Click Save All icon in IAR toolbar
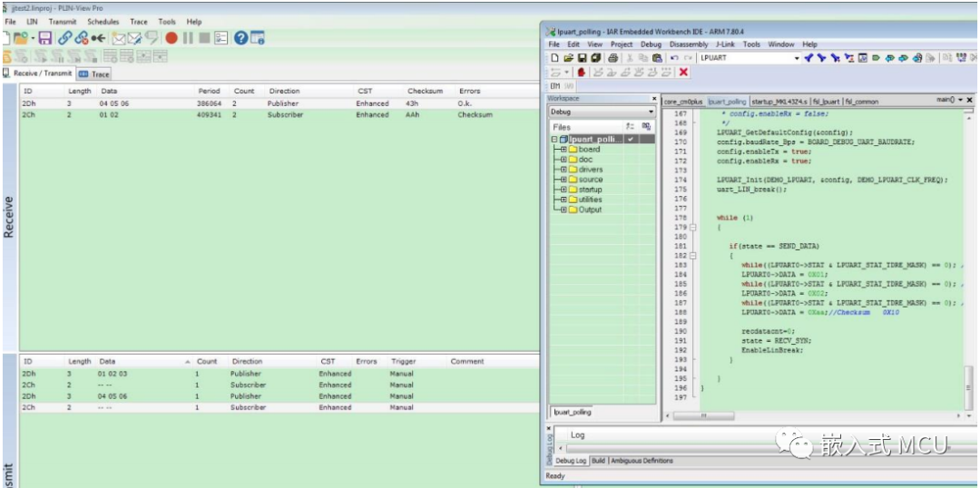980x488 pixels. [x=595, y=58]
